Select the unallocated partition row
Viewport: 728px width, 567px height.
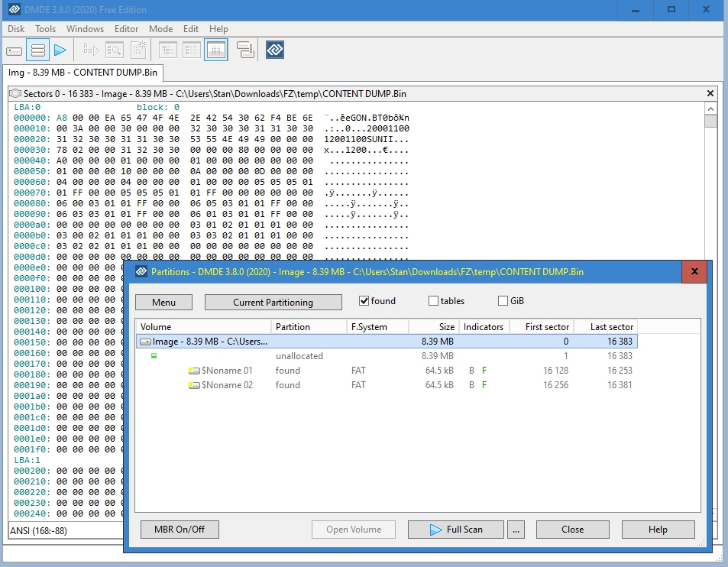[x=387, y=355]
